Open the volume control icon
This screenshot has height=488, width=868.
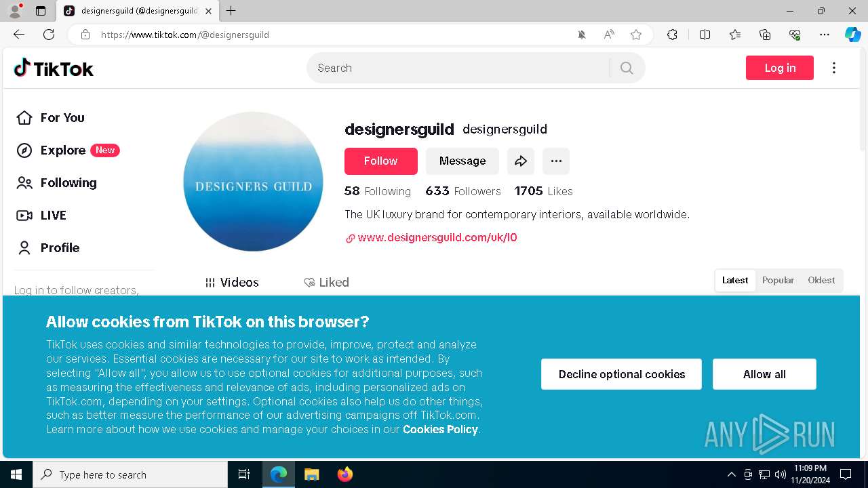tap(781, 474)
